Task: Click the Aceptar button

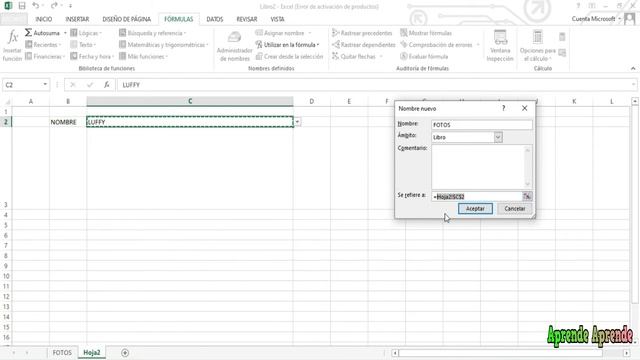Action: point(475,209)
